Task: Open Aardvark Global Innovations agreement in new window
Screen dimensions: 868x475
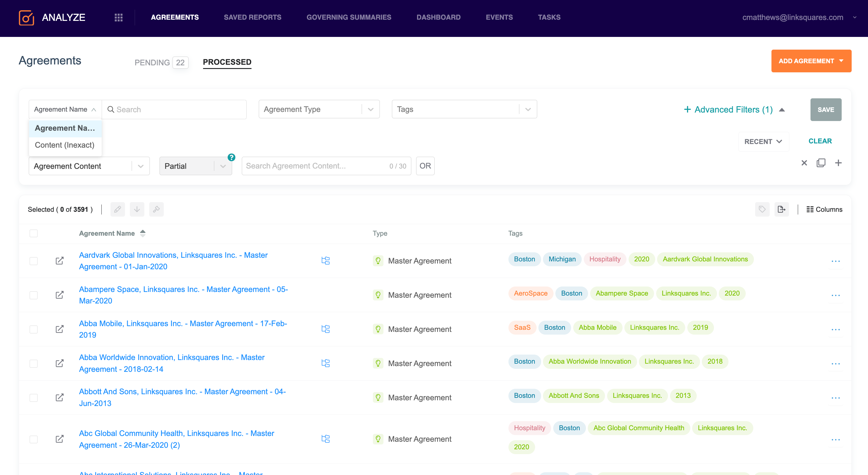Action: click(60, 261)
